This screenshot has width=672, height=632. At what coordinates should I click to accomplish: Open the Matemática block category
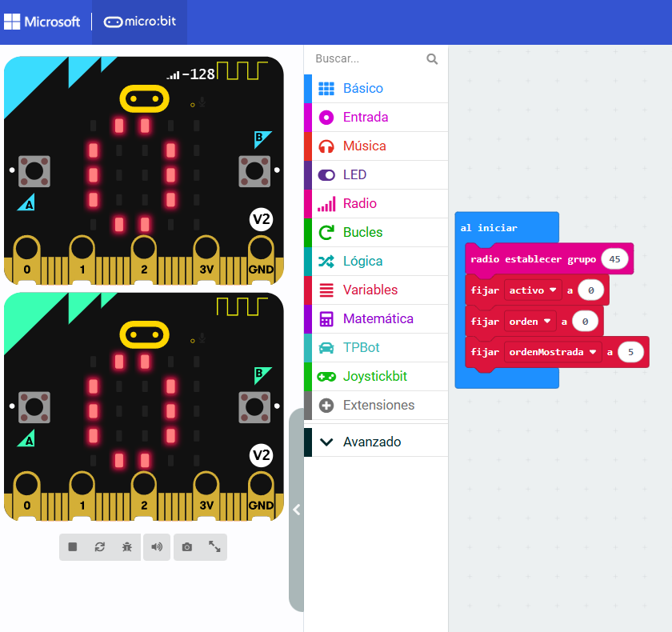pos(376,318)
